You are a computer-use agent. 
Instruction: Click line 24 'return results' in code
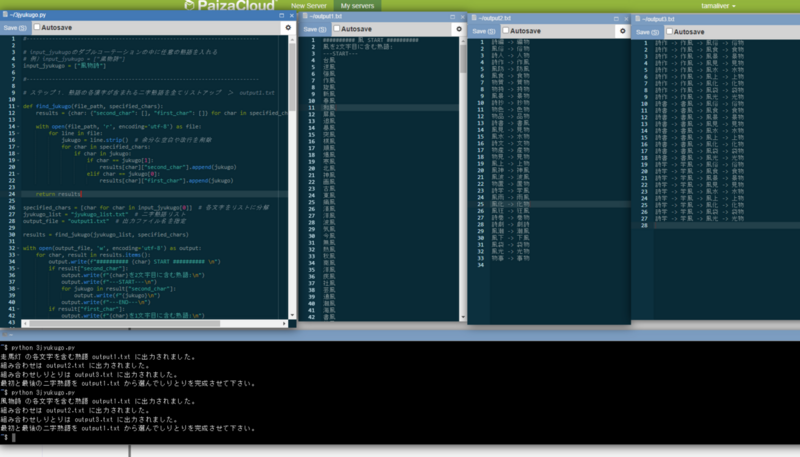59,194
